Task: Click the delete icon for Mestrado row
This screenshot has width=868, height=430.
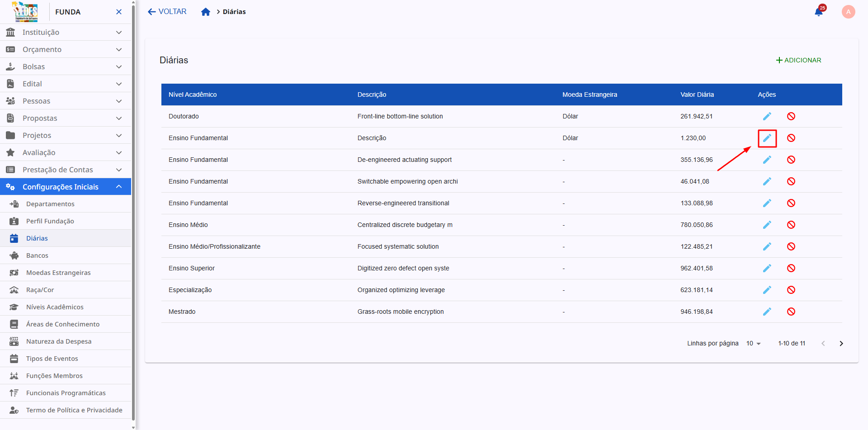Action: 791,312
